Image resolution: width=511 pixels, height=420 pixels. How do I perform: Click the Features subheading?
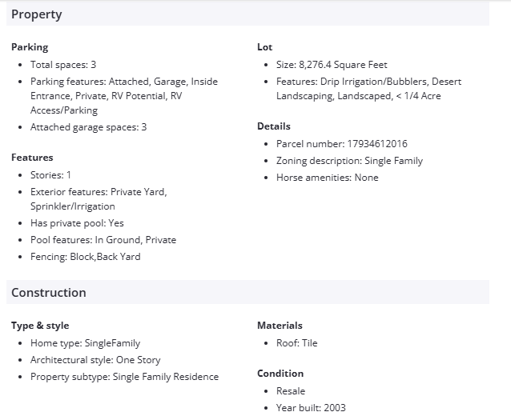pyautogui.click(x=32, y=158)
